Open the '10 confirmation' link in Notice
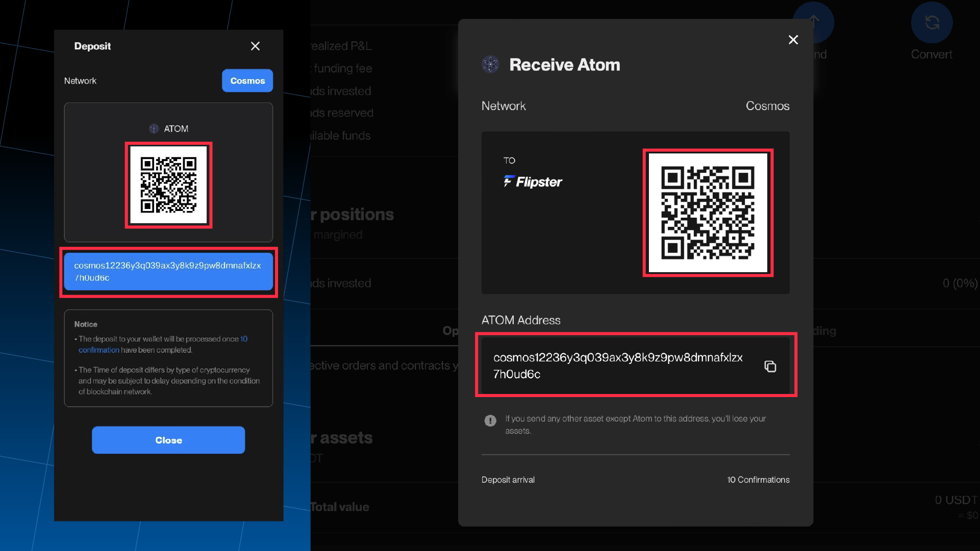 click(x=163, y=345)
